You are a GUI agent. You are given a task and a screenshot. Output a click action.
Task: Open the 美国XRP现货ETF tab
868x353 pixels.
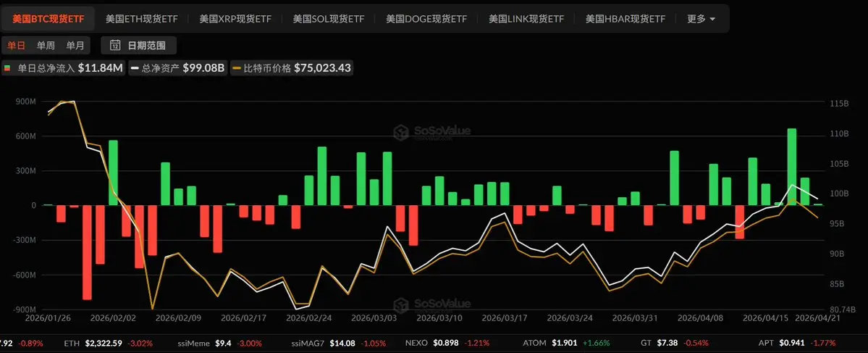(235, 19)
